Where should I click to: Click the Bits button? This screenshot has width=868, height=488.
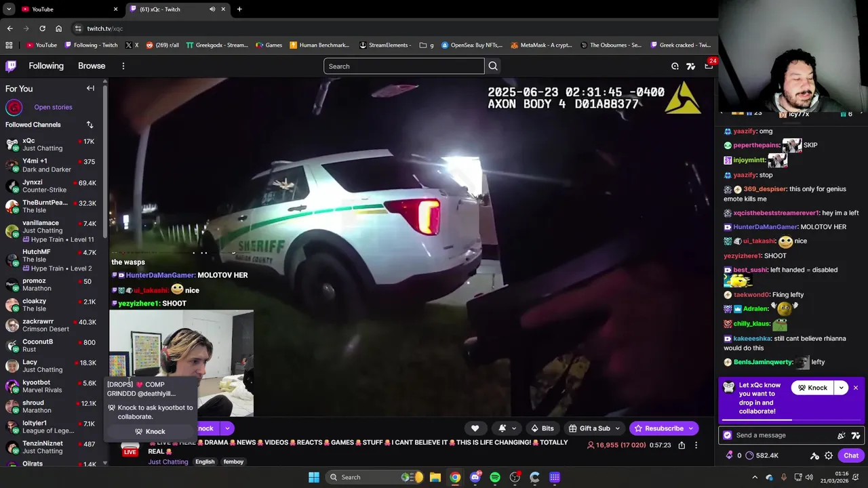coord(542,428)
